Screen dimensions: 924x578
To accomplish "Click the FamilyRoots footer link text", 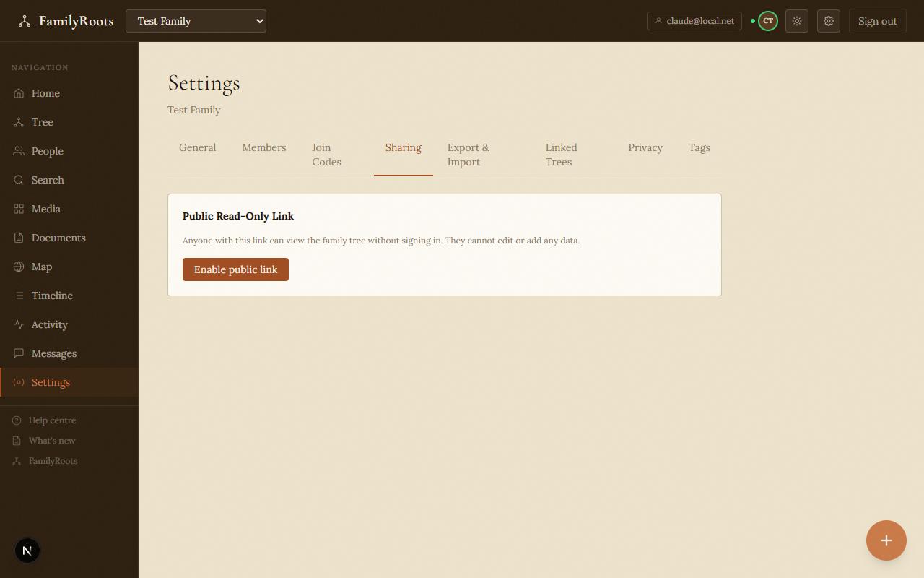I will [x=53, y=461].
